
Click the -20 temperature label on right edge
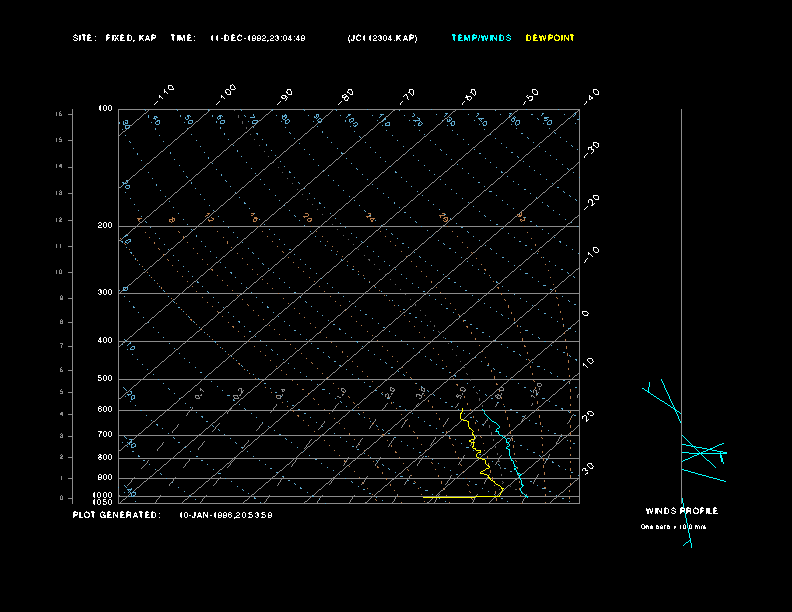tap(591, 202)
